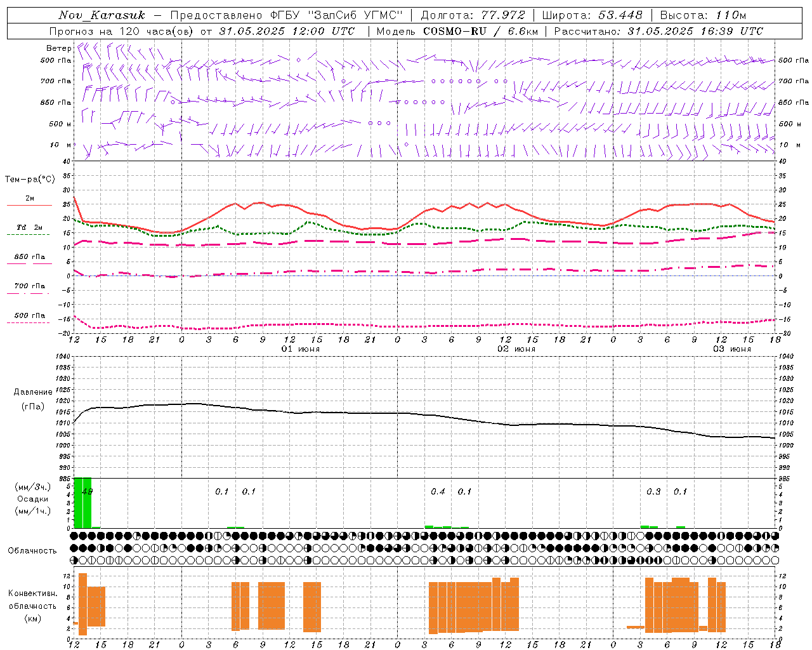Image resolution: width=812 pixels, height=650 pixels.
Task: Select the 'Предоставлено ФГБУ "ЗапСиб УГМС"' provider text
Action: coord(287,15)
